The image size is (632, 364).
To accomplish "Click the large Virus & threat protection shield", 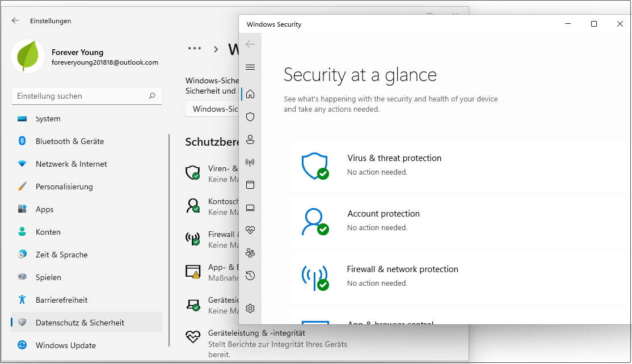I will pos(315,166).
